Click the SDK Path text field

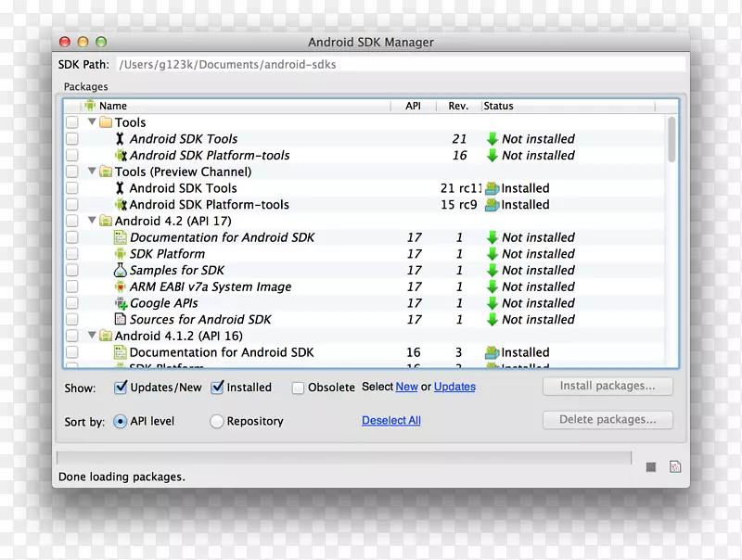point(399,65)
